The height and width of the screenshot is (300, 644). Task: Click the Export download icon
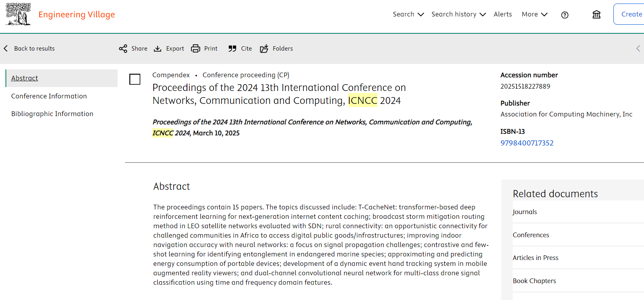click(x=158, y=49)
